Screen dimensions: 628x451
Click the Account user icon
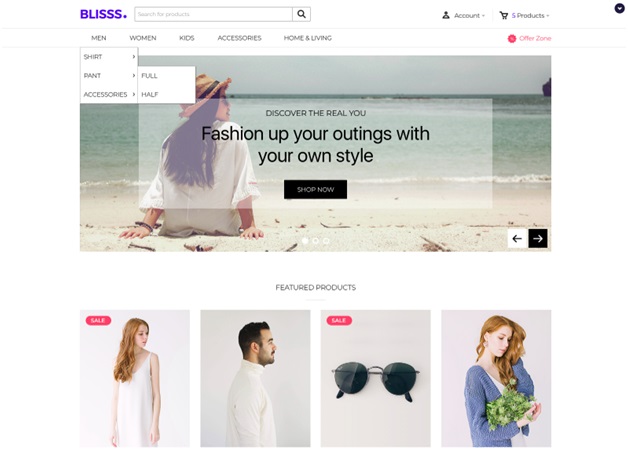(x=446, y=15)
